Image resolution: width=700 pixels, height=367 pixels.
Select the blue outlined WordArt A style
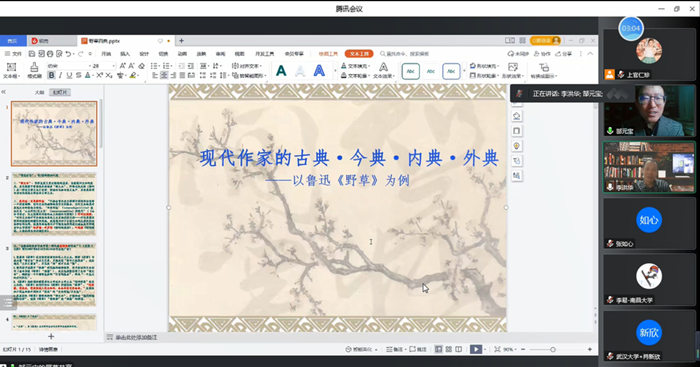click(319, 71)
